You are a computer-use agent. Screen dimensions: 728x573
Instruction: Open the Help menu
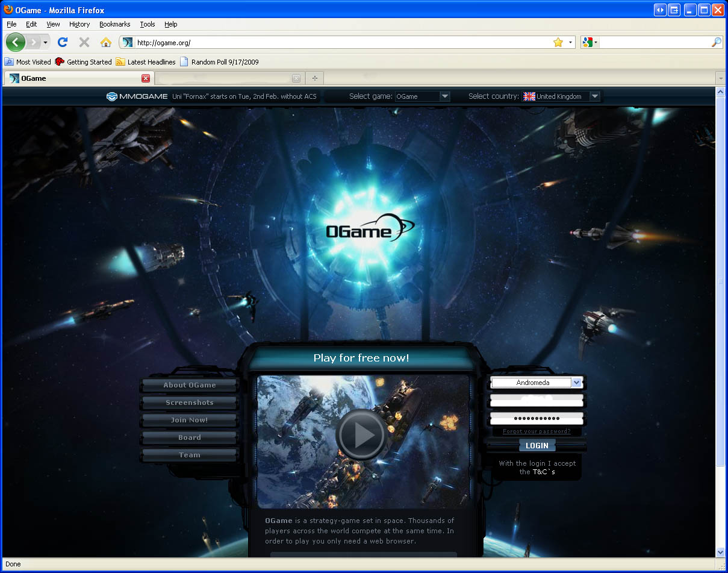pyautogui.click(x=170, y=24)
